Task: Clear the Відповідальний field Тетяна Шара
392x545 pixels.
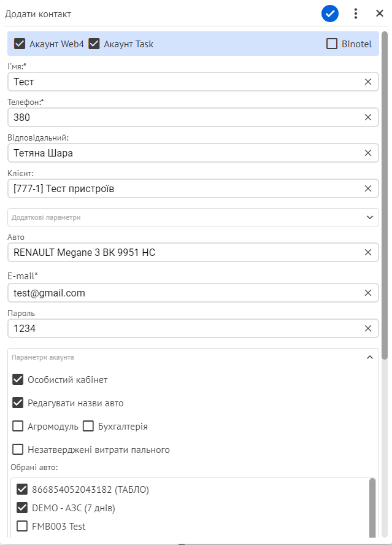Action: (x=368, y=153)
